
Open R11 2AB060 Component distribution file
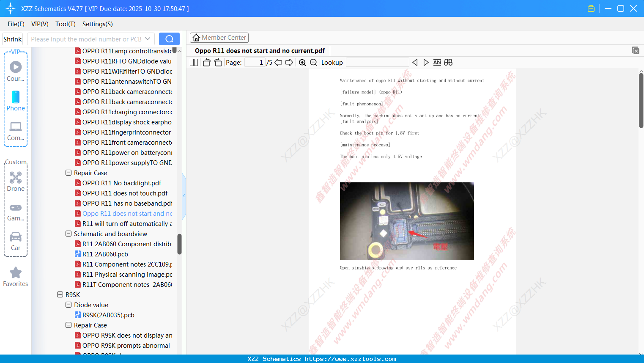point(127,244)
